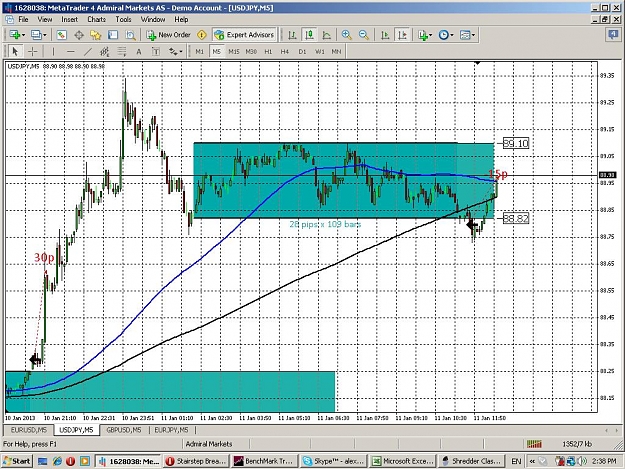Screen dimensions: 625x469
Task: Open the Navigator favorites folder icon
Action: [x=96, y=35]
